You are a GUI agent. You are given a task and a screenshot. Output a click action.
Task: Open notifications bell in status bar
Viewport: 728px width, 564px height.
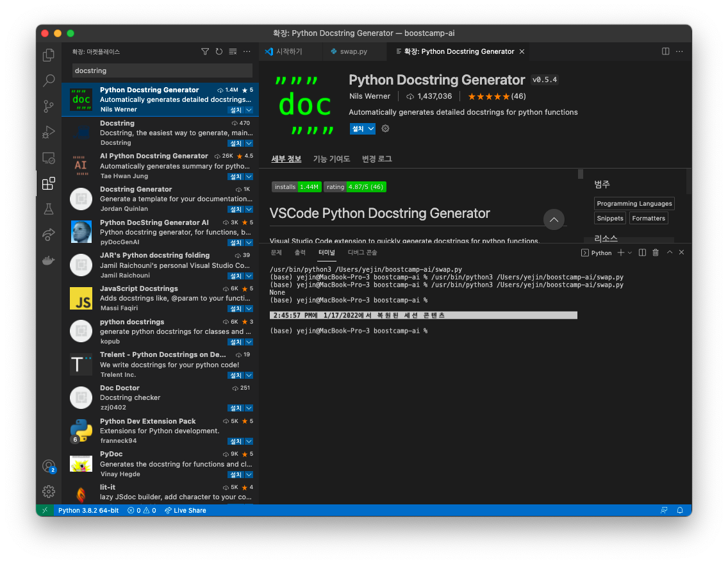(680, 510)
